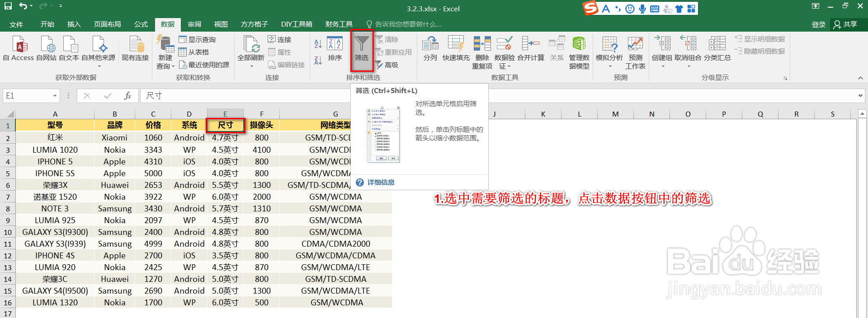Click the 详细信息 link in tooltip
The height and width of the screenshot is (318, 868).
[381, 182]
